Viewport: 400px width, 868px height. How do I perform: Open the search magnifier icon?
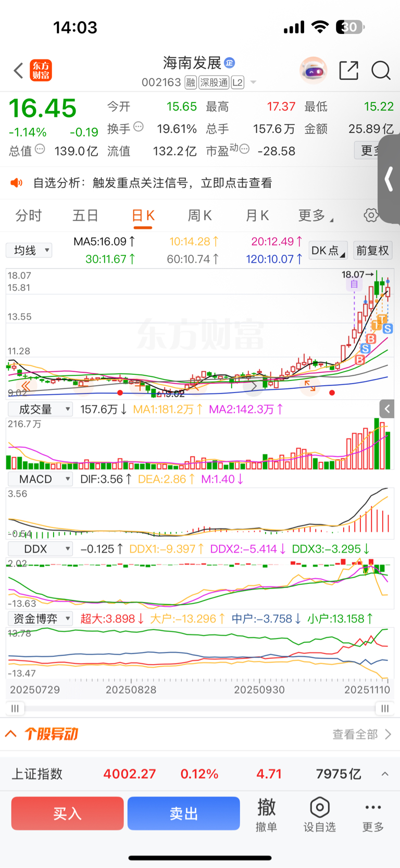(381, 70)
